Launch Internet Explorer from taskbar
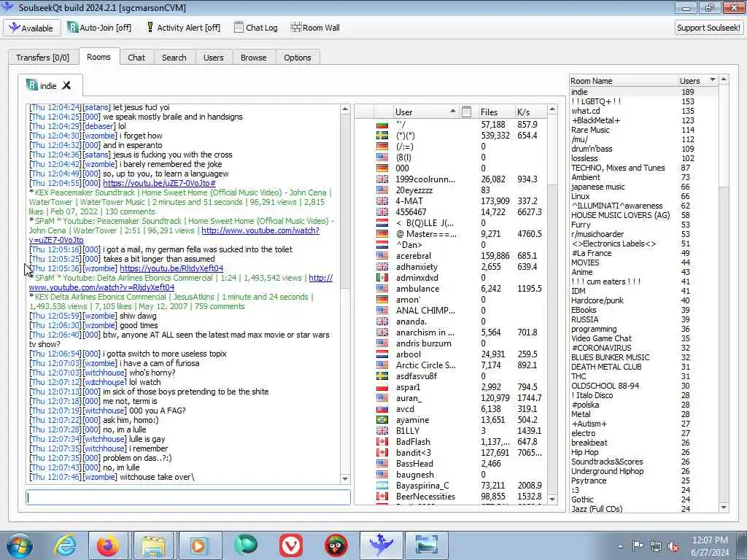Image resolution: width=747 pixels, height=560 pixels. tap(65, 545)
